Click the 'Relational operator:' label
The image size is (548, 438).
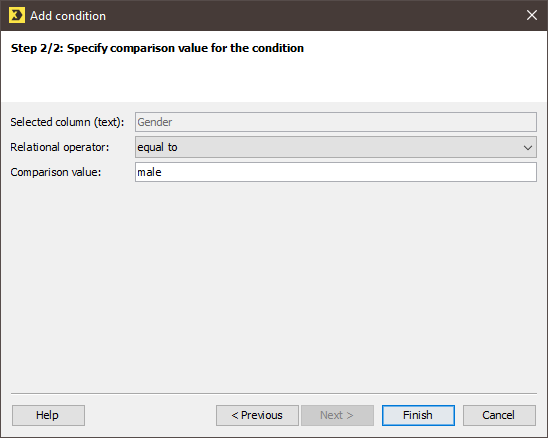[59, 147]
